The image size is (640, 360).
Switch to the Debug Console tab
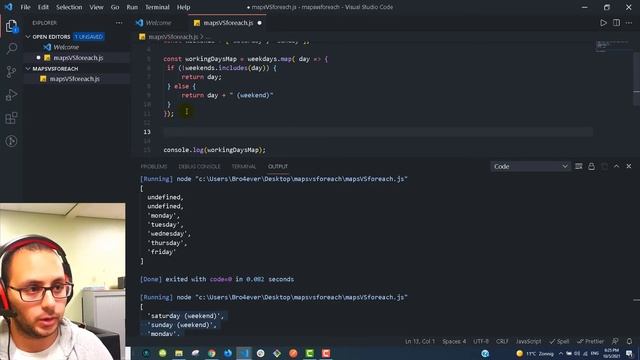click(199, 167)
